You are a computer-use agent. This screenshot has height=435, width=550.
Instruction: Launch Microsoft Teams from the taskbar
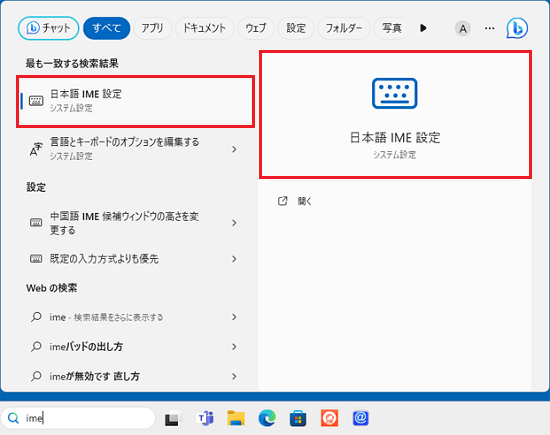[x=206, y=418]
